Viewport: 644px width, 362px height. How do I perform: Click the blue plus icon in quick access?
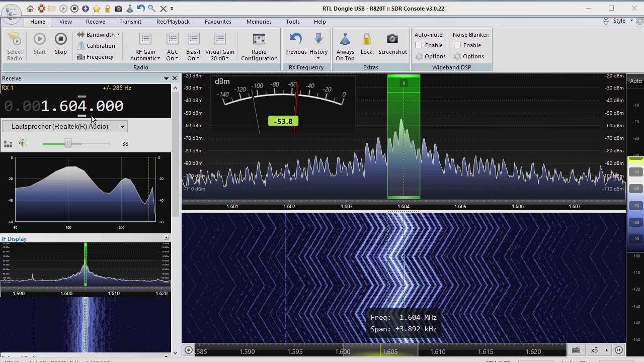tap(86, 9)
